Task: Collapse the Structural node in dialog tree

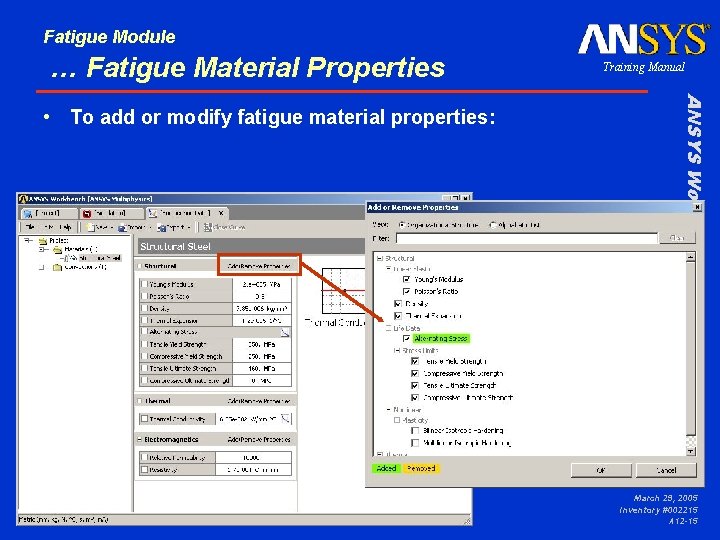Action: [379, 259]
